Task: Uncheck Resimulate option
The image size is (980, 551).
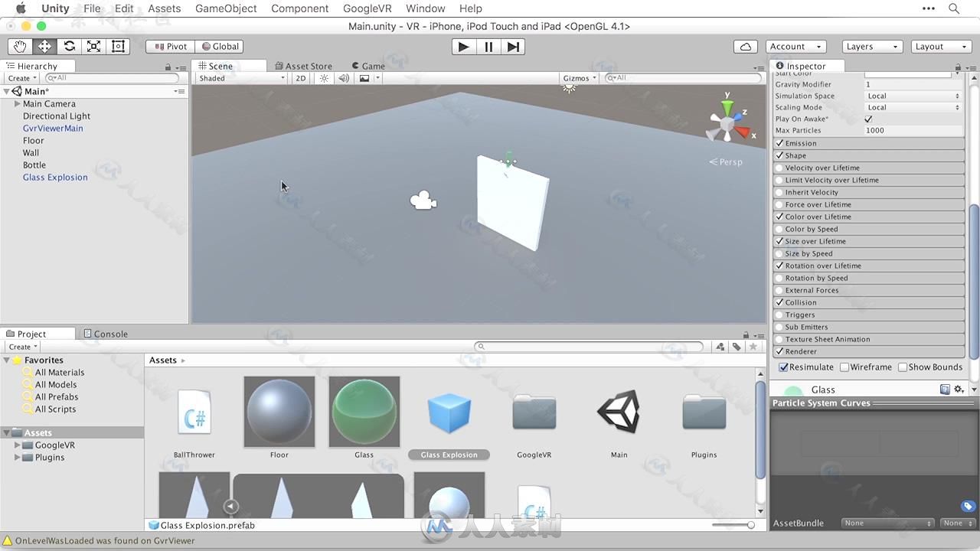Action: (783, 367)
